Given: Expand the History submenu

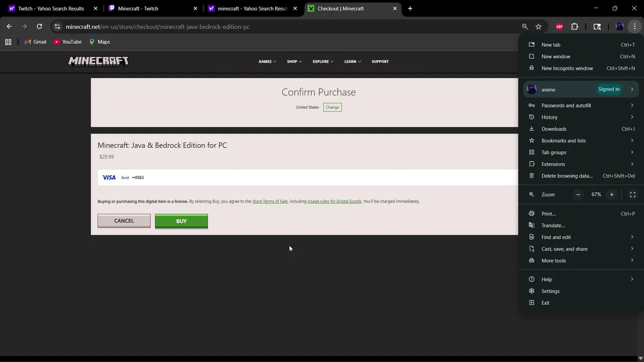Looking at the screenshot, I should click(581, 117).
